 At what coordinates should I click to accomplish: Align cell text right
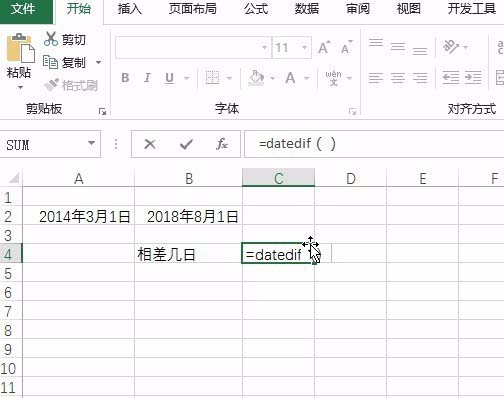420,78
